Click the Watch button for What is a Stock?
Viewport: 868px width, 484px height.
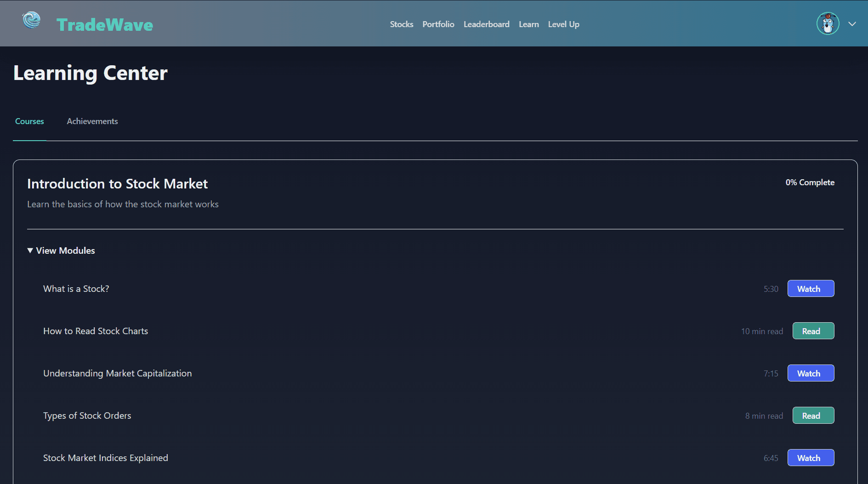coord(810,289)
